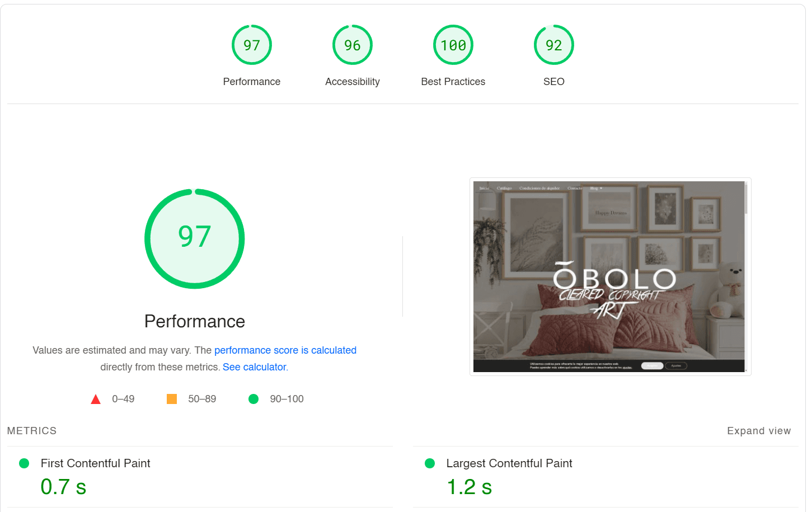Click the green circle 90–100 legend icon
This screenshot has width=812, height=512.
tap(254, 399)
